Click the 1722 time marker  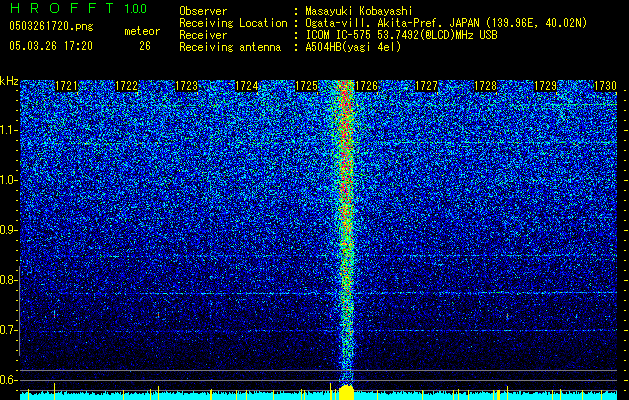pos(126,86)
